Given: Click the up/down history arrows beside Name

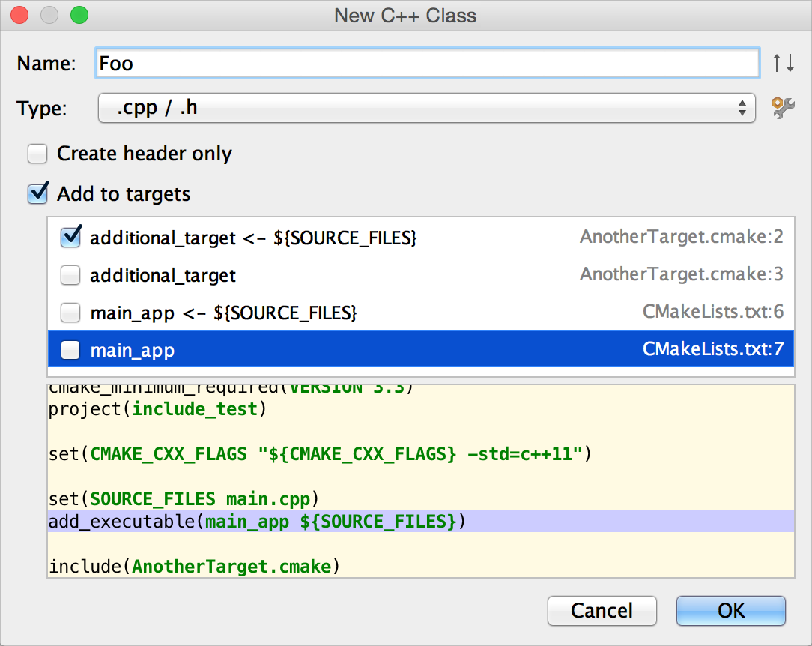Looking at the screenshot, I should point(783,63).
